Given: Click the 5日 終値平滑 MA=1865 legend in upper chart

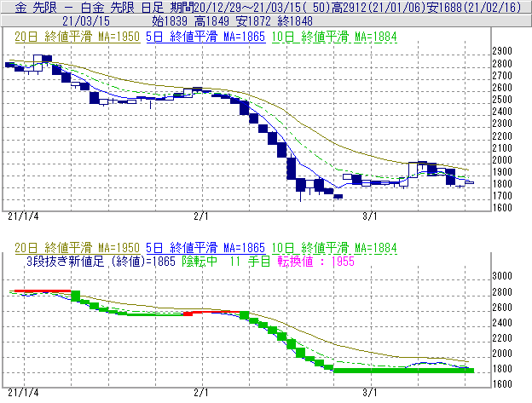Looking at the screenshot, I should click(x=205, y=37).
